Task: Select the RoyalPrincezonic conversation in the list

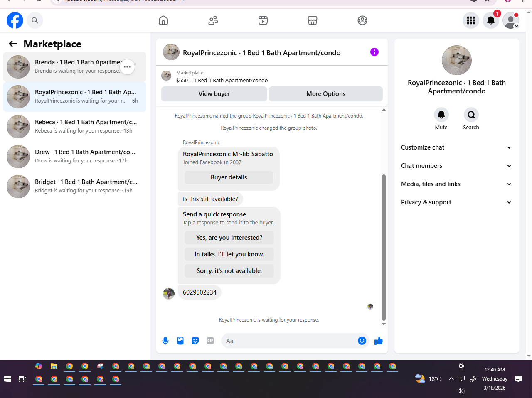Action: (x=75, y=97)
